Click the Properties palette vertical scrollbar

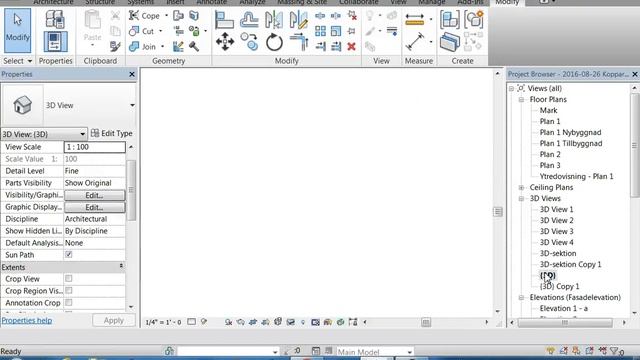(x=131, y=190)
